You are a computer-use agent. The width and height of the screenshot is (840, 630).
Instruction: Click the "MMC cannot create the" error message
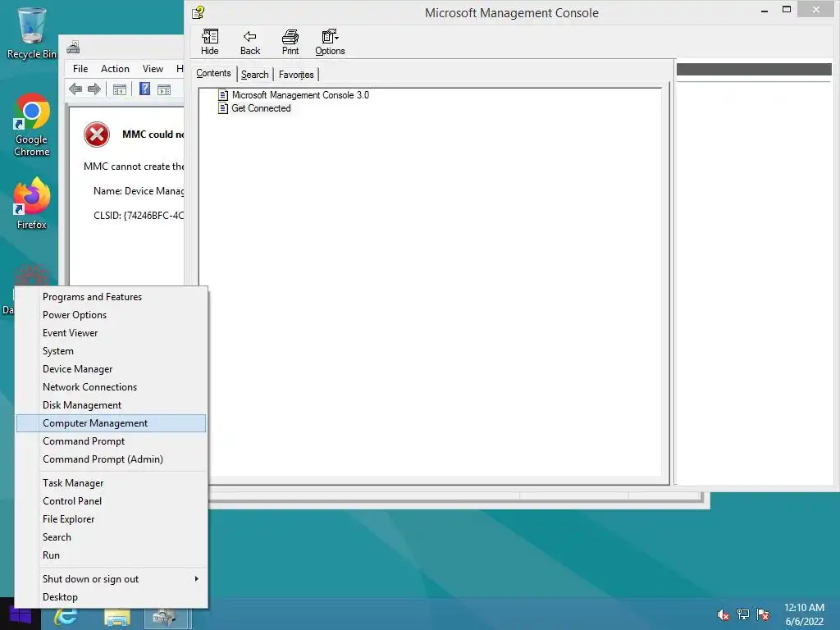(134, 167)
